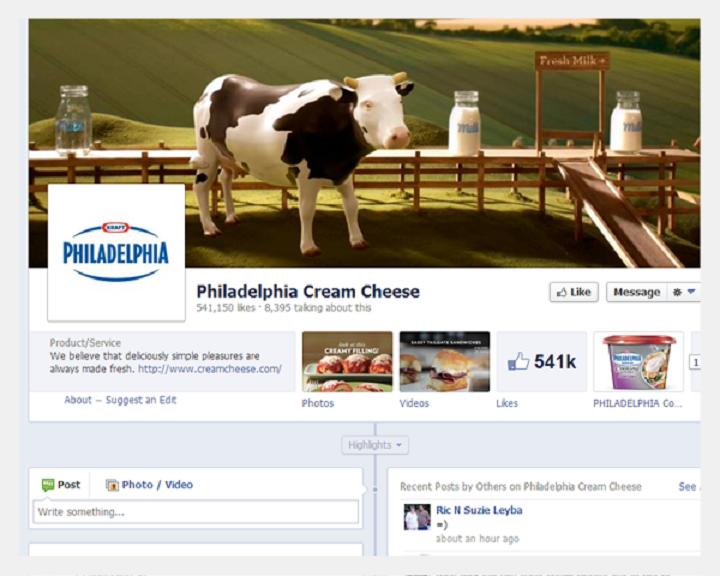Expand the numbered tabs counter beside thumbnails
Viewport: 720px width, 576px height.
695,362
